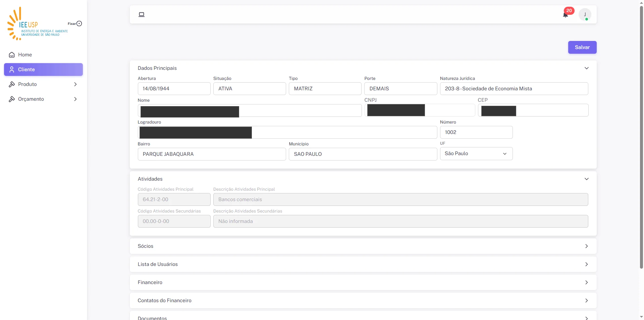
Task: Open the user avatar J menu
Action: 585,14
